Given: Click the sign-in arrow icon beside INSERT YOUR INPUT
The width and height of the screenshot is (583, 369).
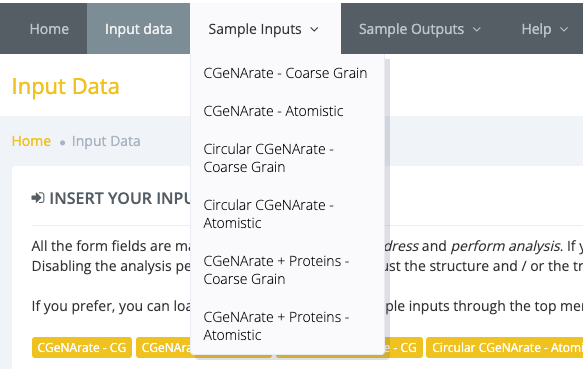Looking at the screenshot, I should [x=38, y=198].
